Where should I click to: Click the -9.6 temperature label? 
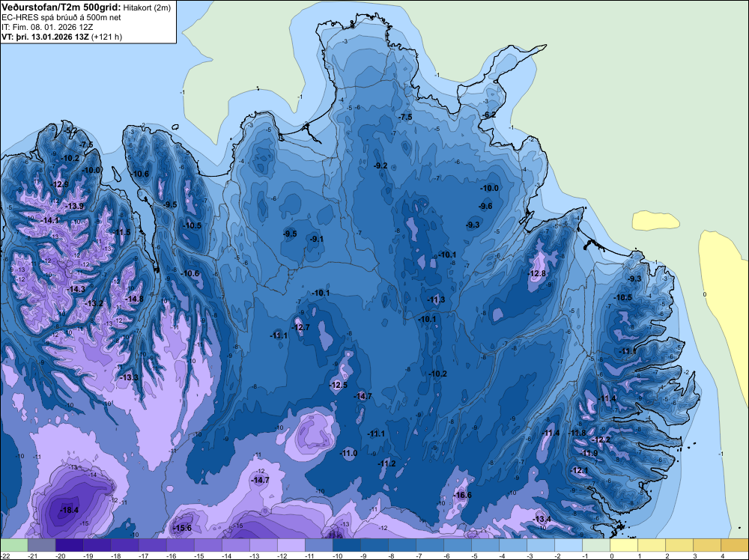pyautogui.click(x=485, y=206)
